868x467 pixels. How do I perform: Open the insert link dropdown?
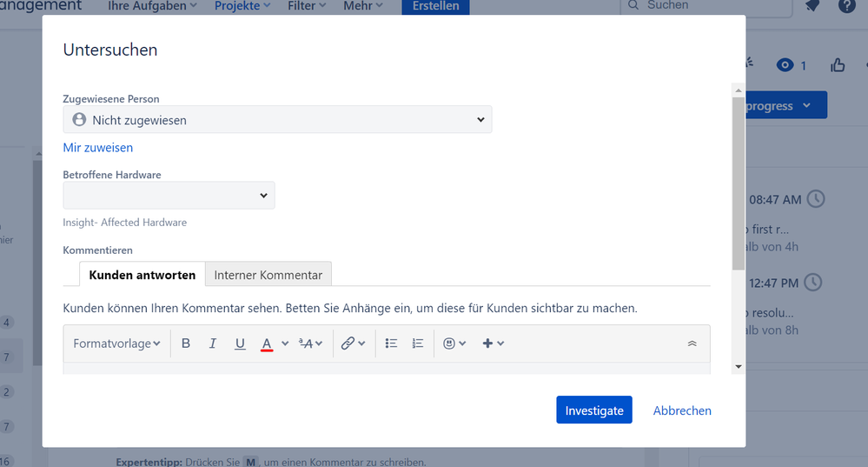[353, 344]
